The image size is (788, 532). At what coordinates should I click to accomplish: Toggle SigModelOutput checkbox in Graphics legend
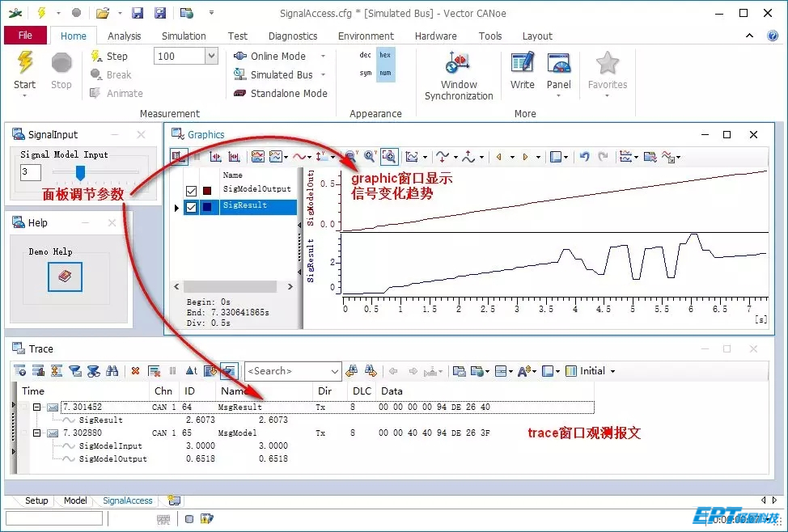[x=191, y=191]
